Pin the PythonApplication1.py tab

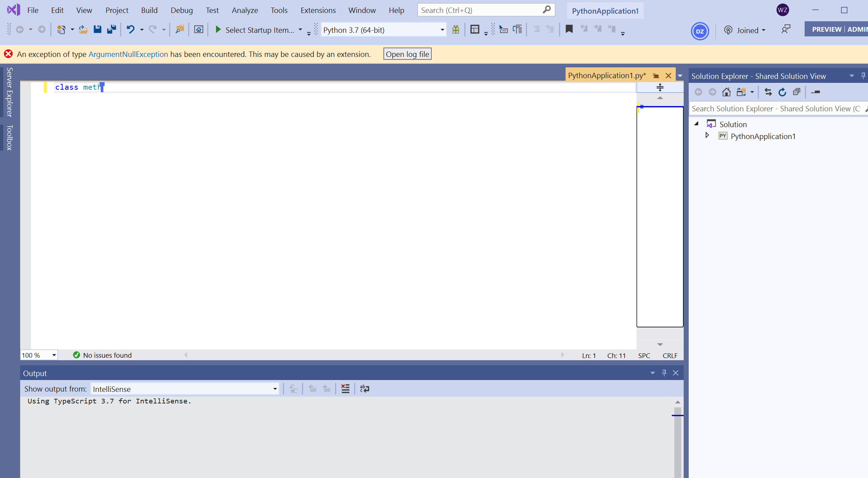click(x=656, y=76)
